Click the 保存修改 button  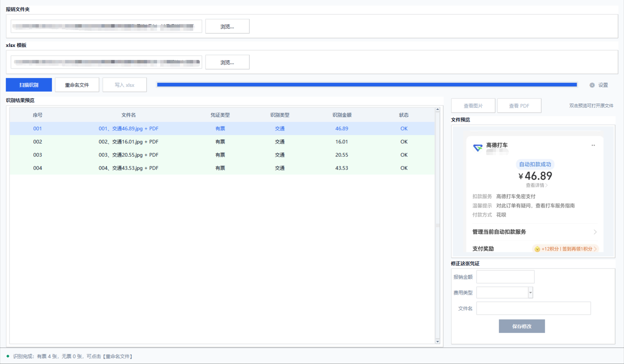(x=522, y=326)
